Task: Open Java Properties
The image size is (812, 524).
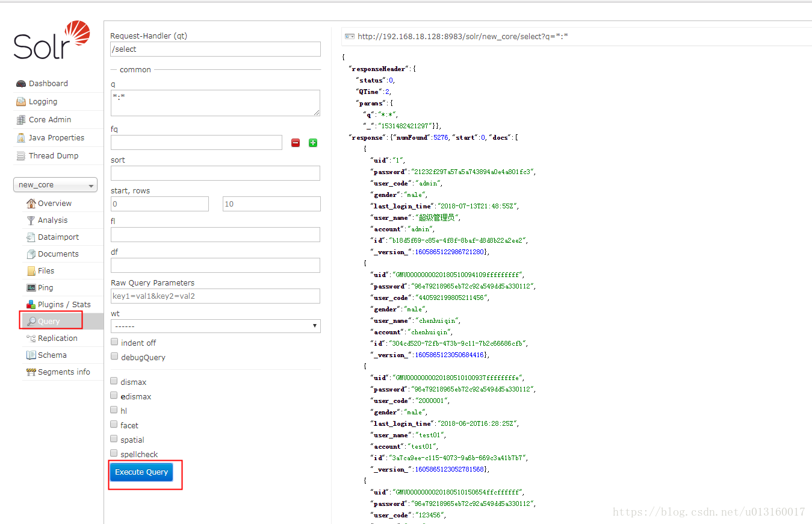Action: point(57,138)
